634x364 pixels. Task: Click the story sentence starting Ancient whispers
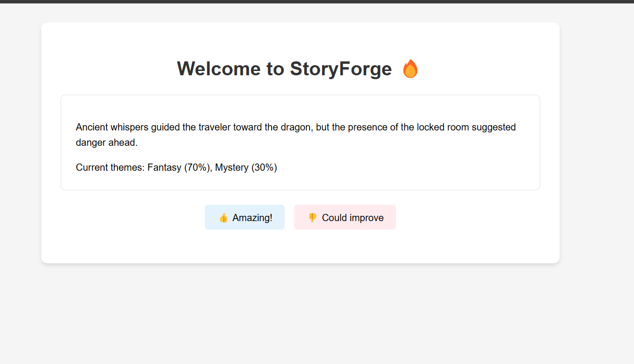[x=296, y=135]
